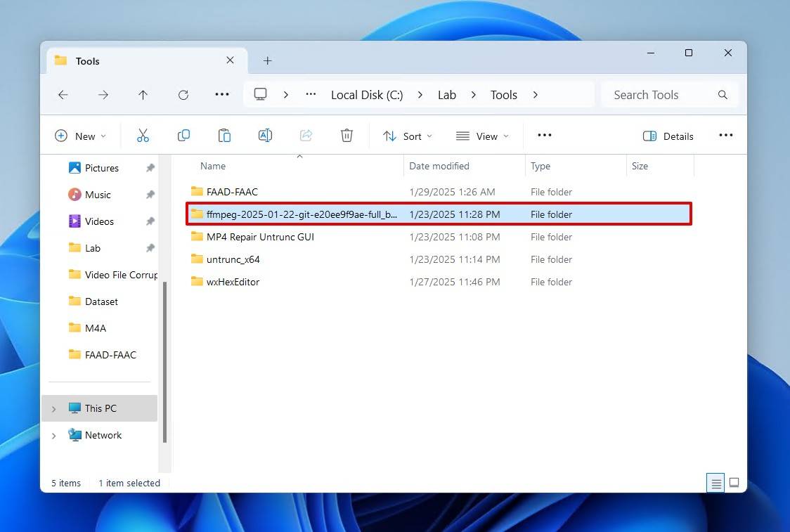The width and height of the screenshot is (790, 532).
Task: Click the Copy icon in toolbar
Action: pyautogui.click(x=183, y=136)
